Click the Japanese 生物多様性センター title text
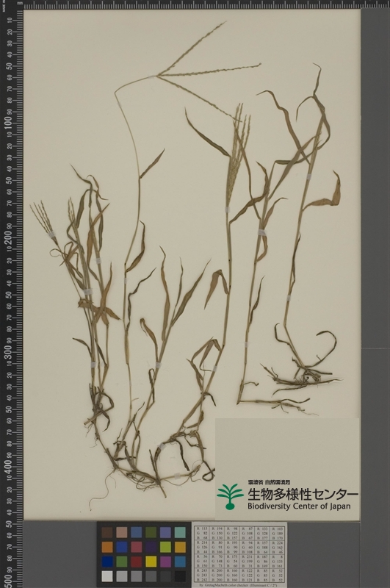This screenshot has width=390, height=588. point(303,493)
